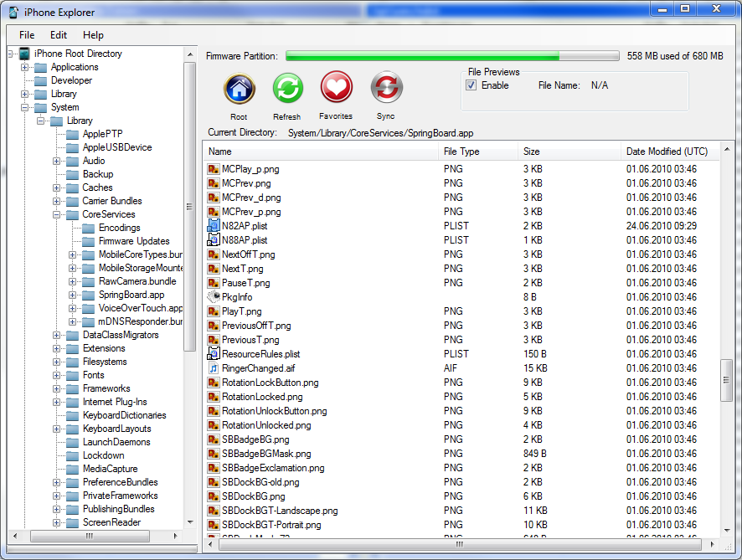This screenshot has height=560, width=742.
Task: Click the SBBadgeBG.png image icon
Action: (x=214, y=439)
